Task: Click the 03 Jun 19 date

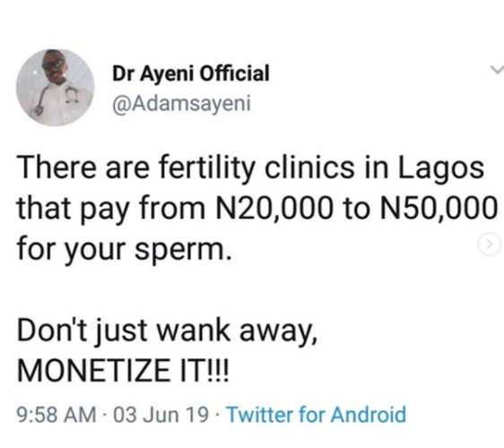Action: coord(161,414)
